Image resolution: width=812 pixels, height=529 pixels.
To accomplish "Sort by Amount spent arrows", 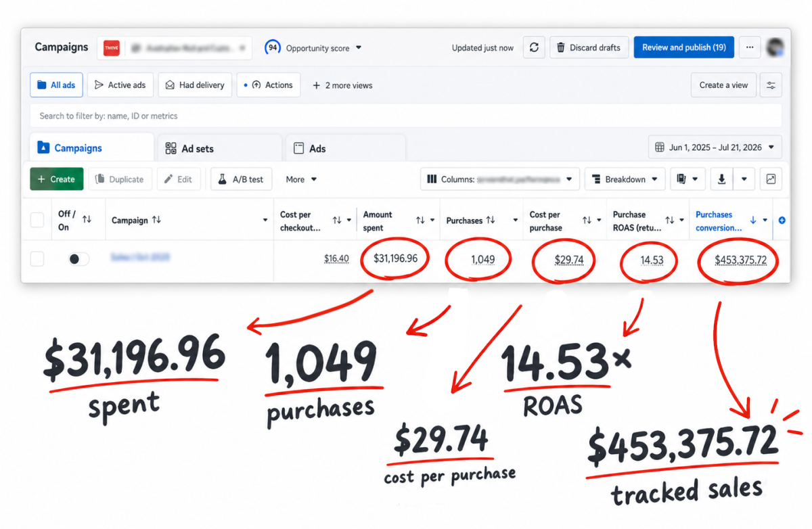I will pos(420,221).
